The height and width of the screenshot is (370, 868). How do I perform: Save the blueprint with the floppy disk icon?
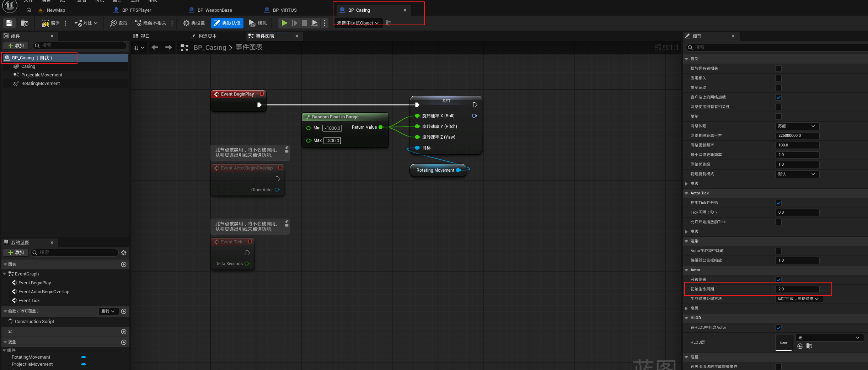point(9,23)
